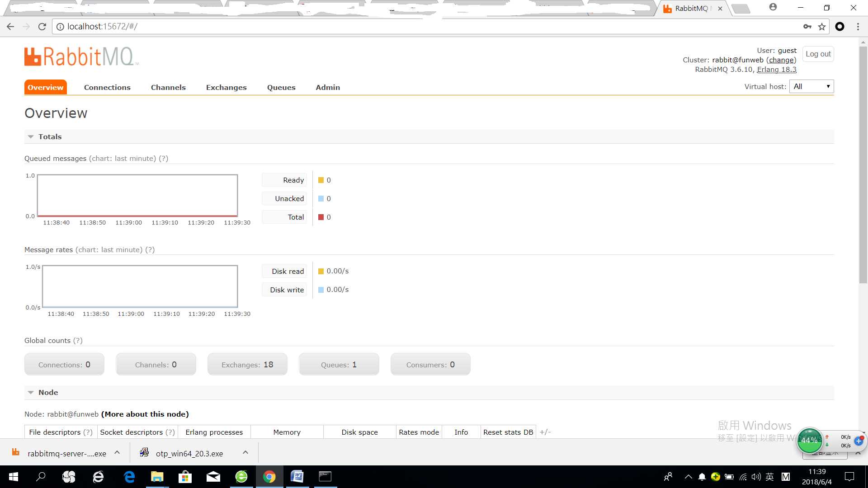868x488 pixels.
Task: Click the red Total legend swatch
Action: tap(321, 217)
